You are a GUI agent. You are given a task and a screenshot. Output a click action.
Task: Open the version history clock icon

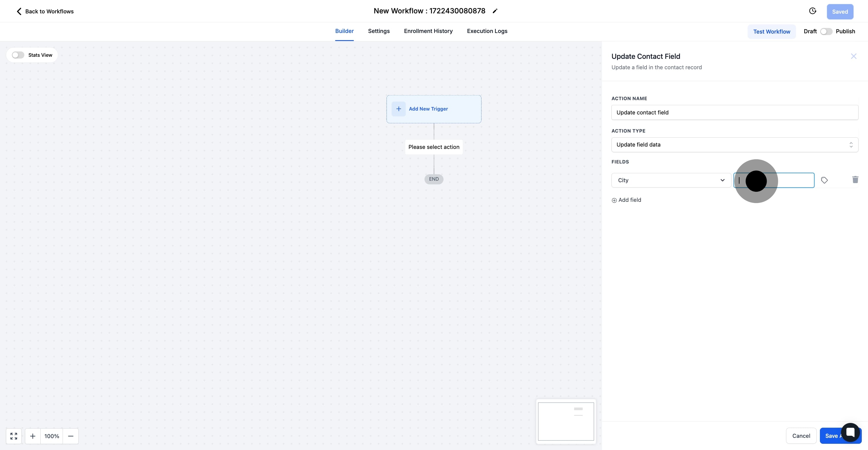click(x=812, y=11)
